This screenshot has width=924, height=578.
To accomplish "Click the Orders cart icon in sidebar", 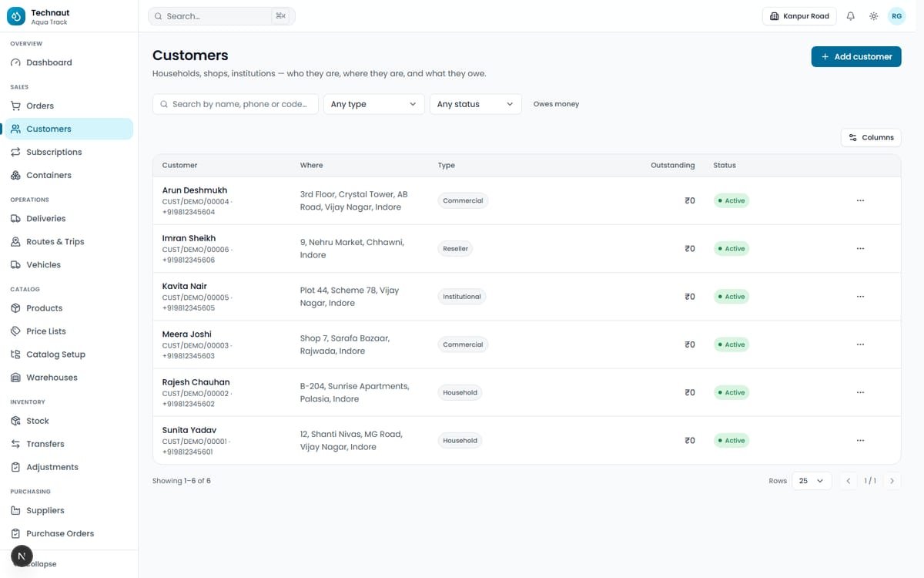I will pyautogui.click(x=15, y=106).
